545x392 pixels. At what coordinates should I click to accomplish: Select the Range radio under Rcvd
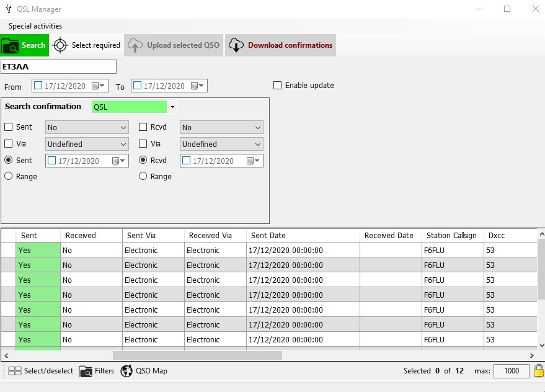point(143,176)
